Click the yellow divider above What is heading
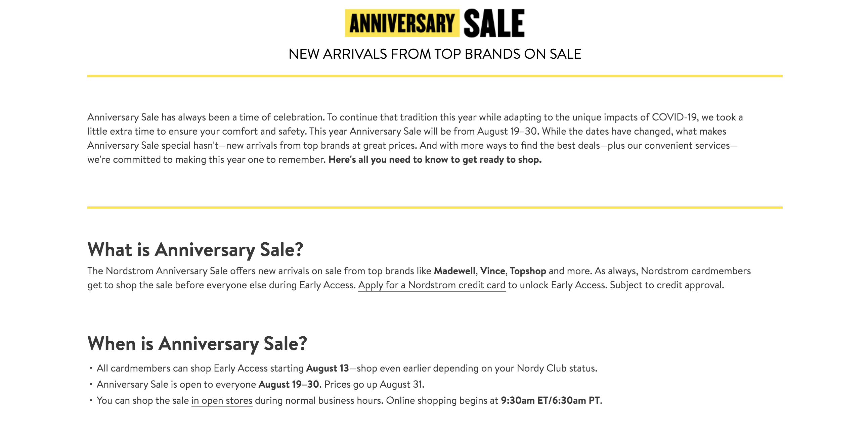The width and height of the screenshot is (868, 440). pos(435,207)
